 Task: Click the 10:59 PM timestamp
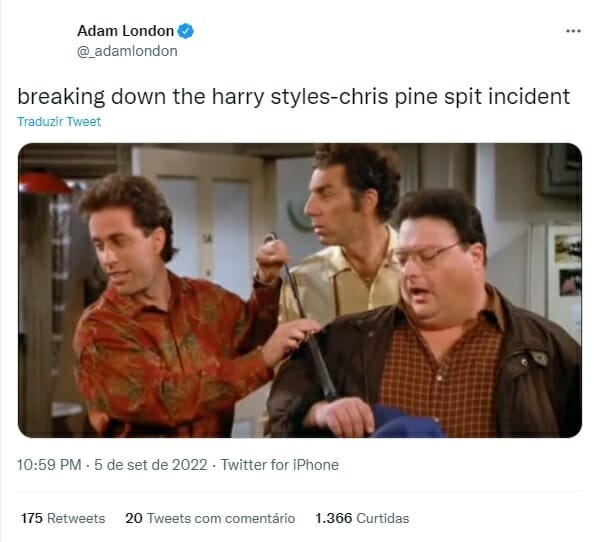(x=49, y=465)
